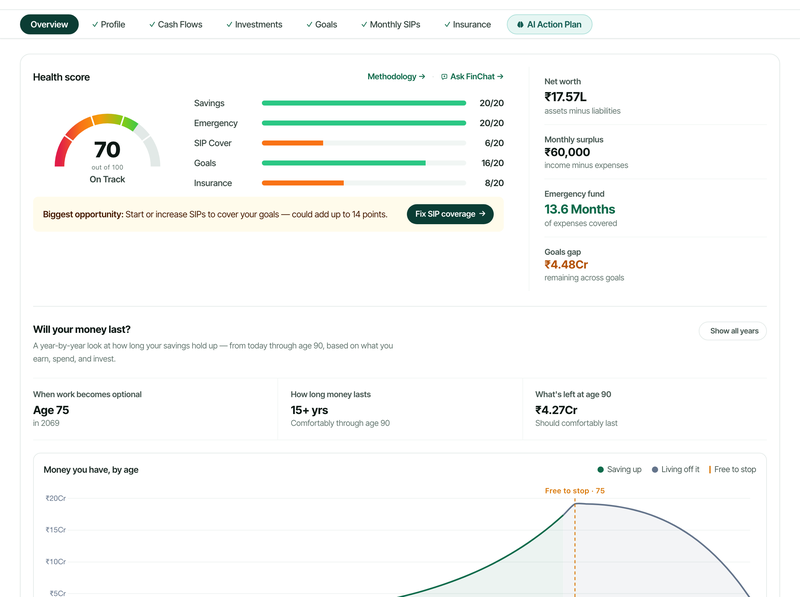Open Ask FinChat link

click(472, 77)
